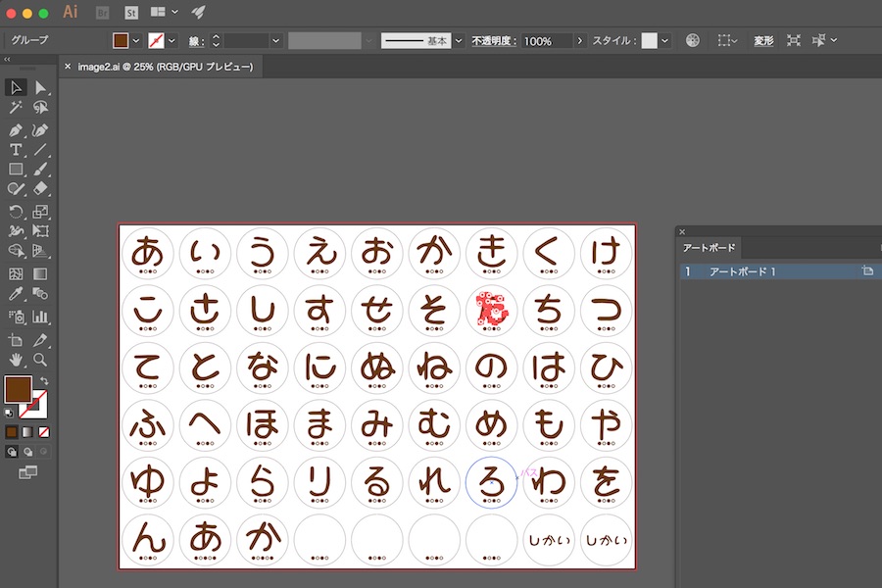882x588 pixels.
Task: Swap fill and stroke colors
Action: pyautogui.click(x=44, y=380)
